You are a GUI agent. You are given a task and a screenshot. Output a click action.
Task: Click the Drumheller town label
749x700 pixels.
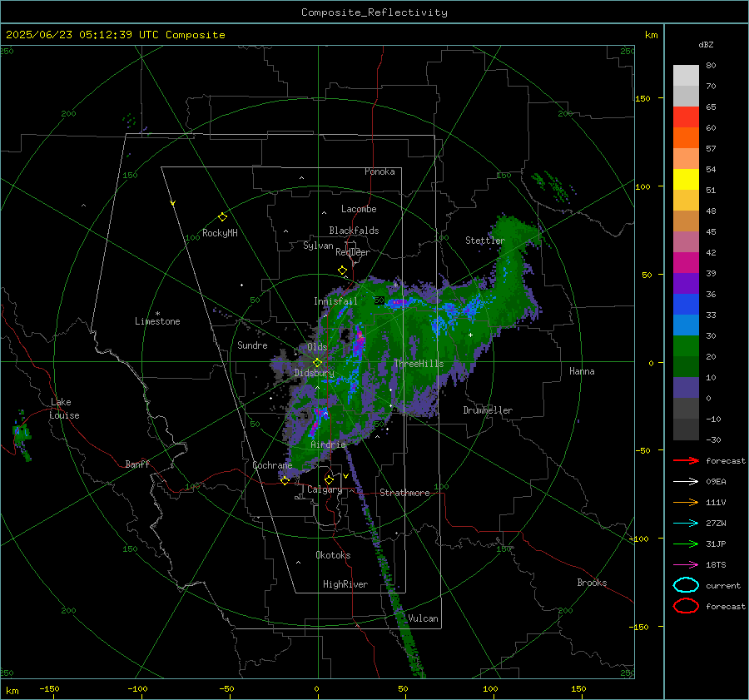488,410
